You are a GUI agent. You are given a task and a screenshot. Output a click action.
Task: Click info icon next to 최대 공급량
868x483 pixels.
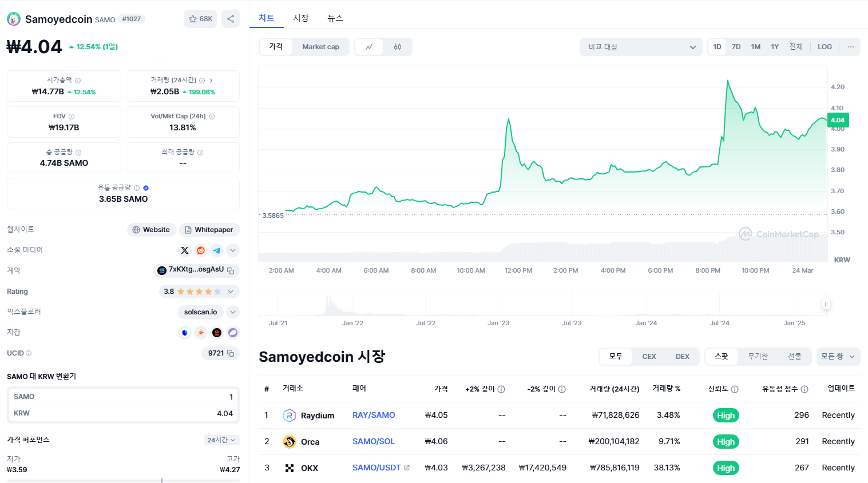pos(200,153)
